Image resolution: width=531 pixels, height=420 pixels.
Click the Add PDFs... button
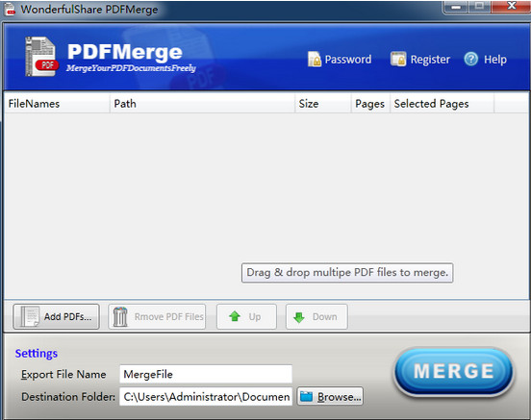pyautogui.click(x=56, y=316)
